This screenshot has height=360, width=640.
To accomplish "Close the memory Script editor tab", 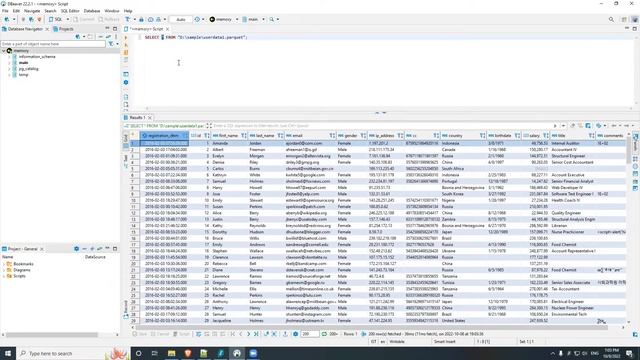I will pyautogui.click(x=167, y=29).
